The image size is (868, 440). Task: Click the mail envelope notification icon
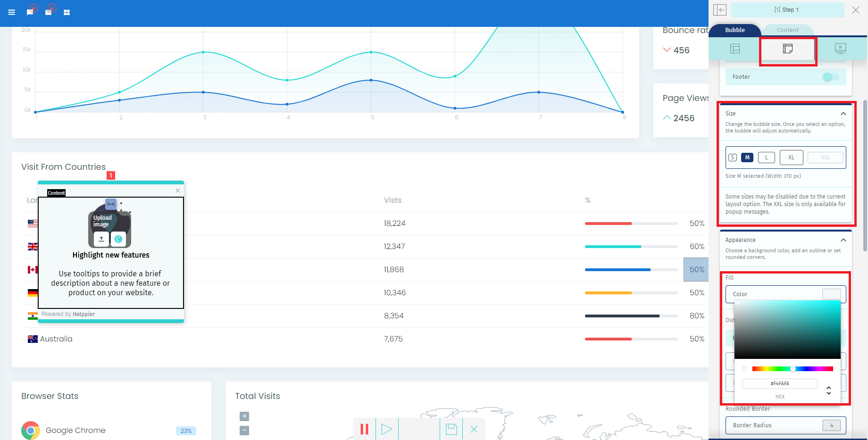click(x=48, y=12)
